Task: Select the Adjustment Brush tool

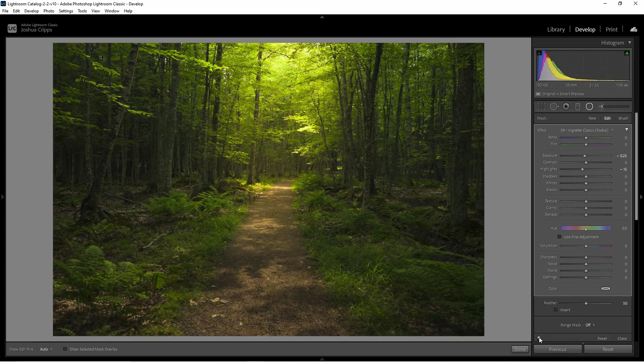Action: pos(614,107)
